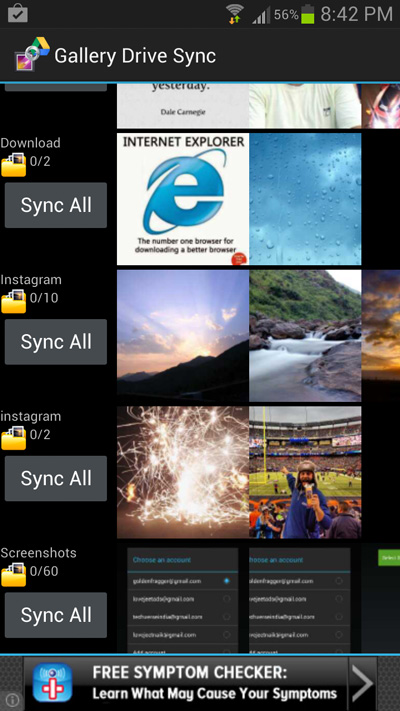Select the goldenfragger radio button in first screenshot
Viewport: 400px width, 711px height.
coord(226,581)
